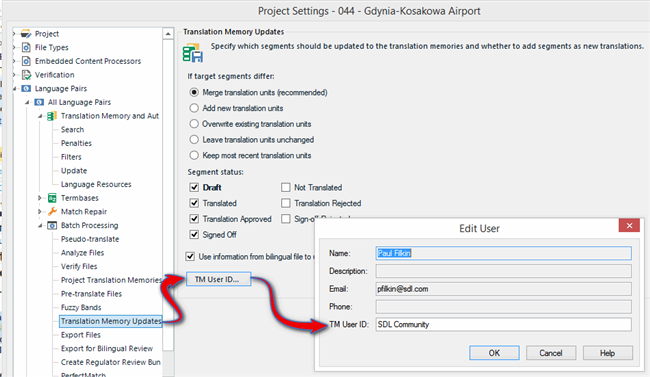Select Pre-translate Files tree item

click(x=92, y=294)
